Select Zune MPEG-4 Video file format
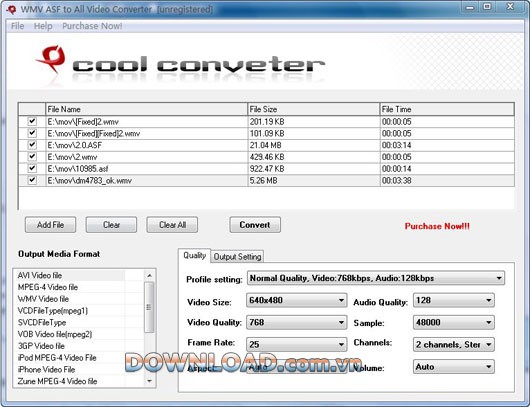 coord(57,381)
